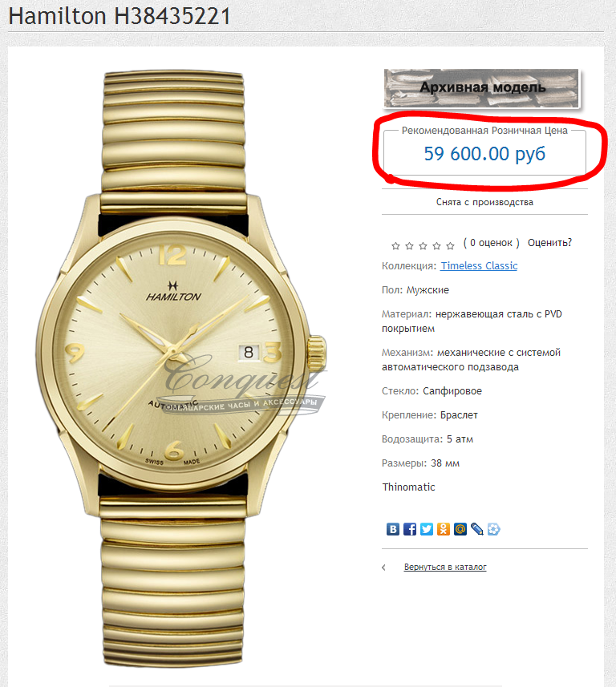Post to LiveJournal using pencil icon
The height and width of the screenshot is (687, 616).
tap(477, 529)
